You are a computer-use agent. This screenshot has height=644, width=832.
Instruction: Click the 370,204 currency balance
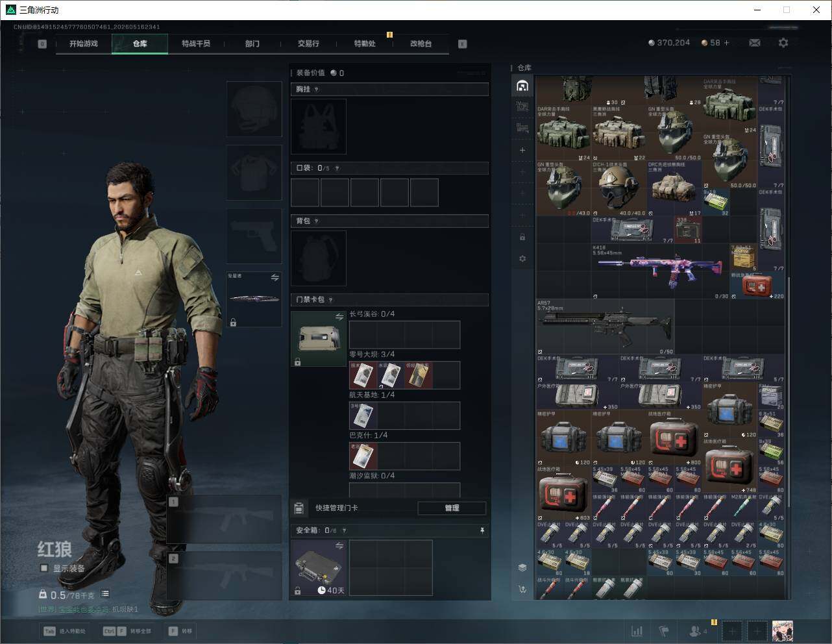tap(669, 43)
